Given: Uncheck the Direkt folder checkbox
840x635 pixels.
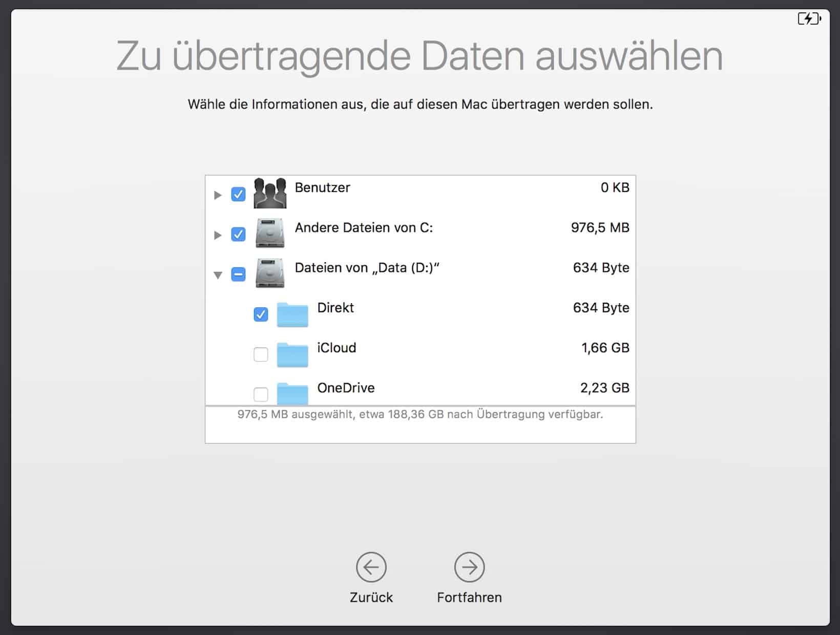Looking at the screenshot, I should [261, 314].
